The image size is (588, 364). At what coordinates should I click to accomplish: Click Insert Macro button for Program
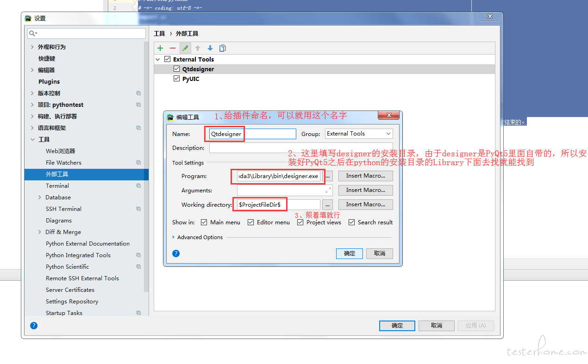pyautogui.click(x=366, y=176)
